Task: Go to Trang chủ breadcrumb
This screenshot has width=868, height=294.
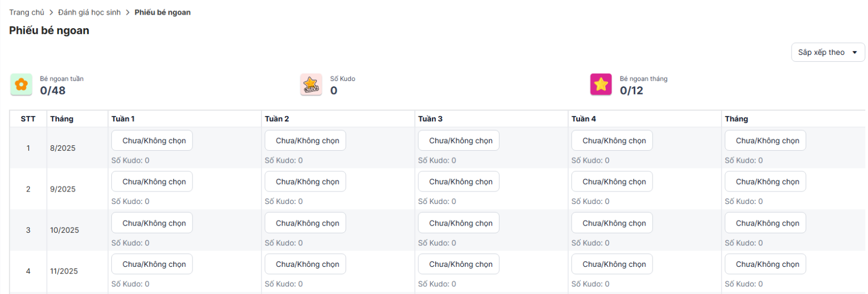Action: pos(27,12)
